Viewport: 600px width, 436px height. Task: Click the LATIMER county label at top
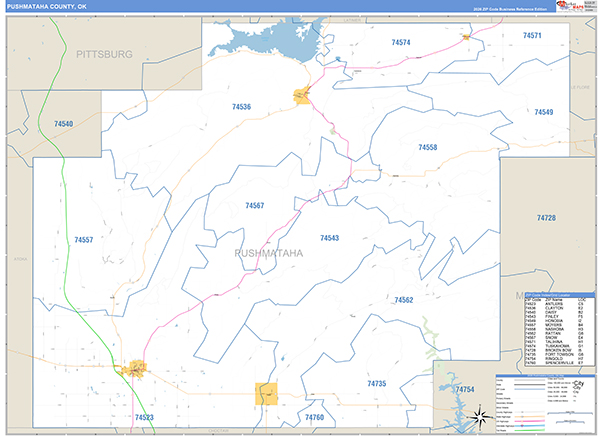point(352,20)
